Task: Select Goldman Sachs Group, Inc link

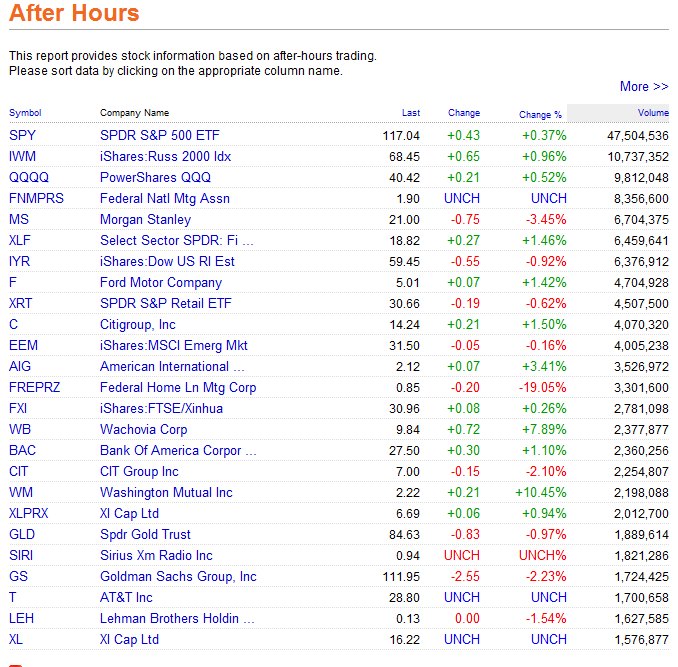Action: tap(178, 576)
